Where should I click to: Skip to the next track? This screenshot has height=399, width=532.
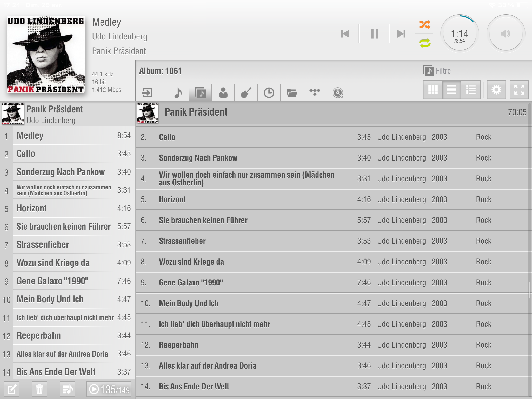pyautogui.click(x=401, y=34)
